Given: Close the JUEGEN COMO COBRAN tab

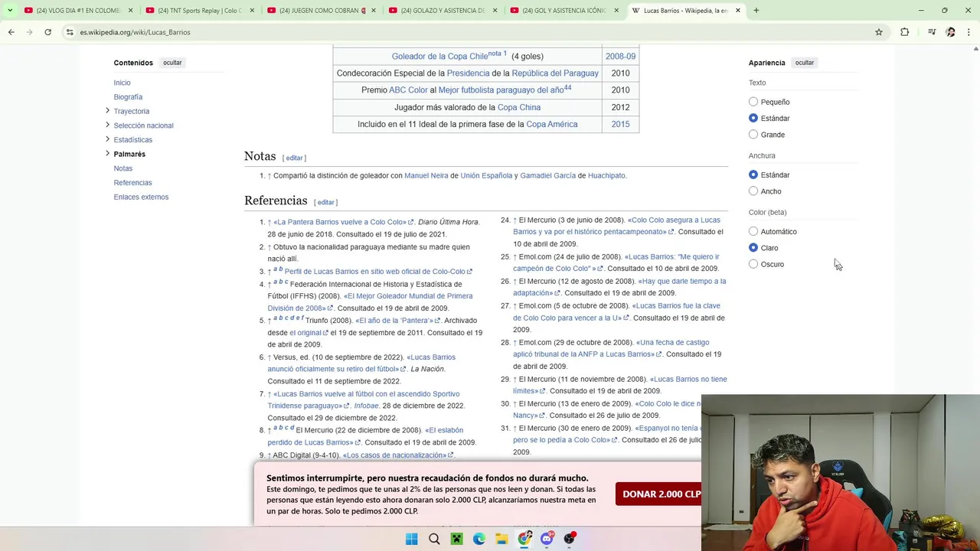Looking at the screenshot, I should pos(374,11).
